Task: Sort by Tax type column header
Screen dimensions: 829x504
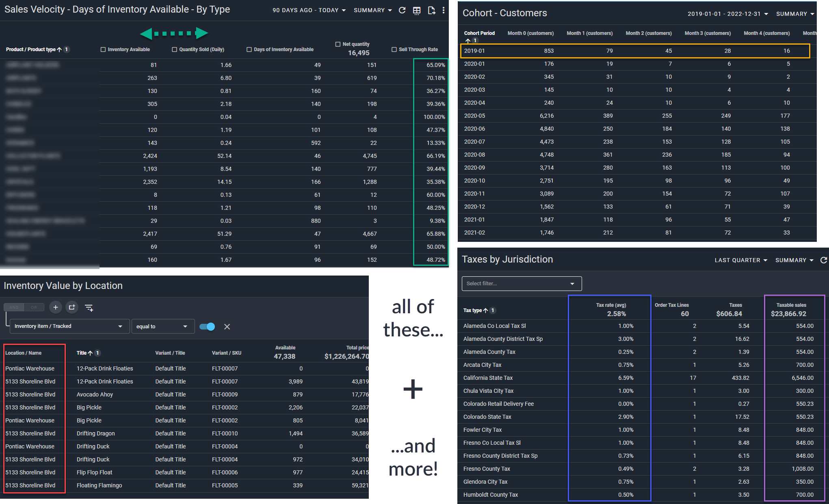Action: (473, 310)
